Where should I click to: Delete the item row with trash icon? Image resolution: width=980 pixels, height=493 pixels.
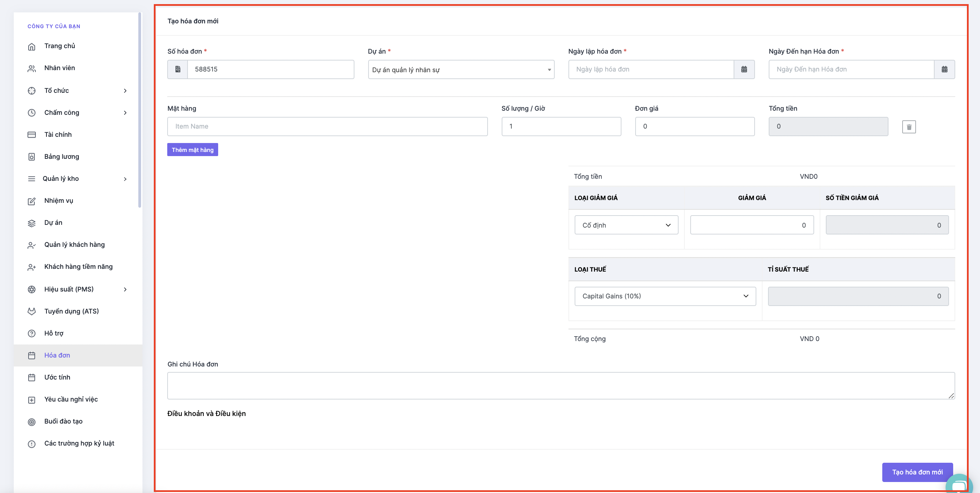909,127
